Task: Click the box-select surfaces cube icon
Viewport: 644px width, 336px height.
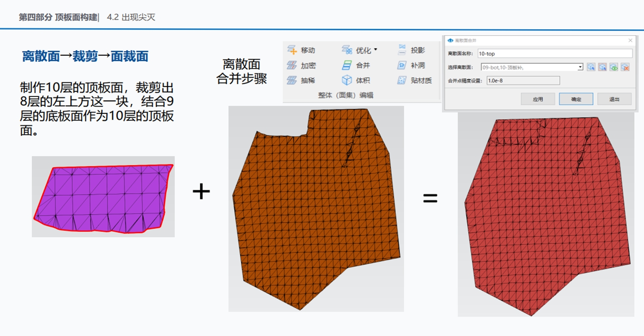Action: pyautogui.click(x=602, y=67)
